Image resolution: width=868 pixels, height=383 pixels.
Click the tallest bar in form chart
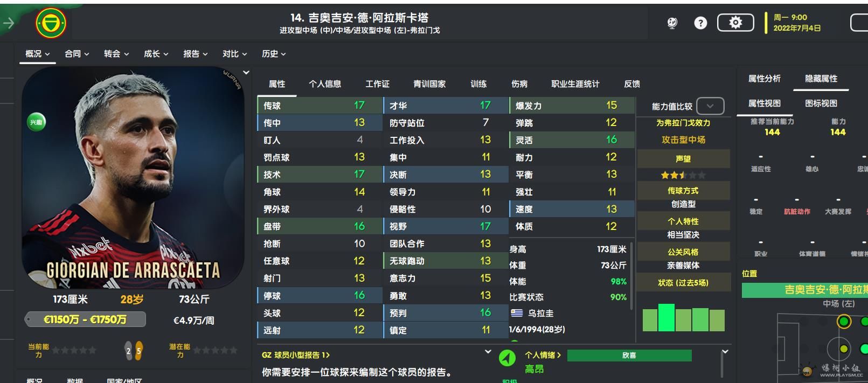click(666, 317)
